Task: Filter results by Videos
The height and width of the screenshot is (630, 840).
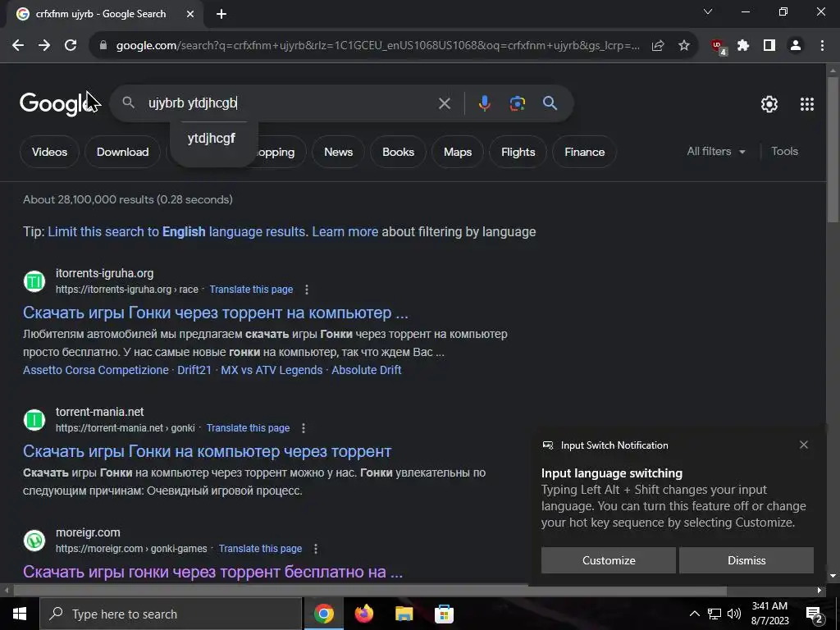Action: coord(50,152)
